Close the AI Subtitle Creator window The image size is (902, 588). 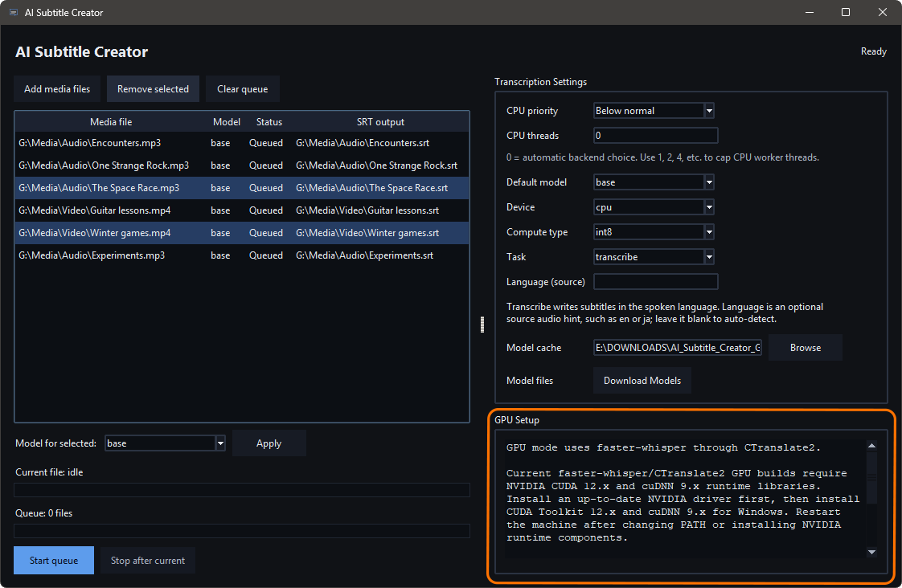click(883, 12)
